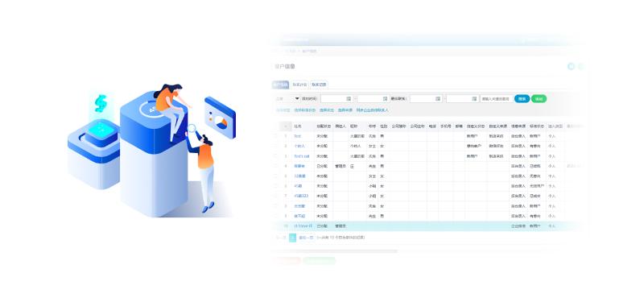This screenshot has width=644, height=302.
Task: Open calendar icon of add-time end date
Action: [386, 98]
